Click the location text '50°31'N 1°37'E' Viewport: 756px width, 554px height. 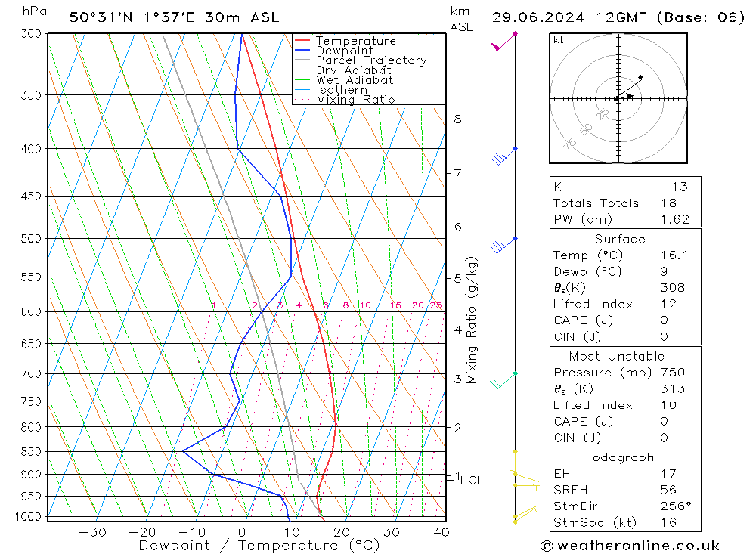click(x=132, y=17)
